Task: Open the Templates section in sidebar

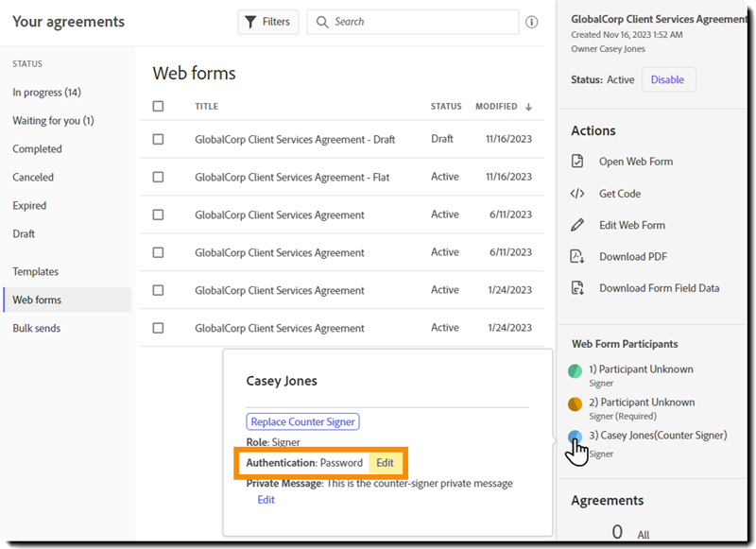Action: (35, 272)
